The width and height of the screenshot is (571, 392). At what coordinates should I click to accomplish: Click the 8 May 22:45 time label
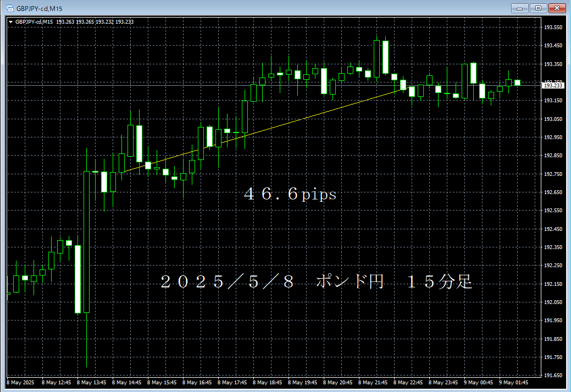point(408,383)
